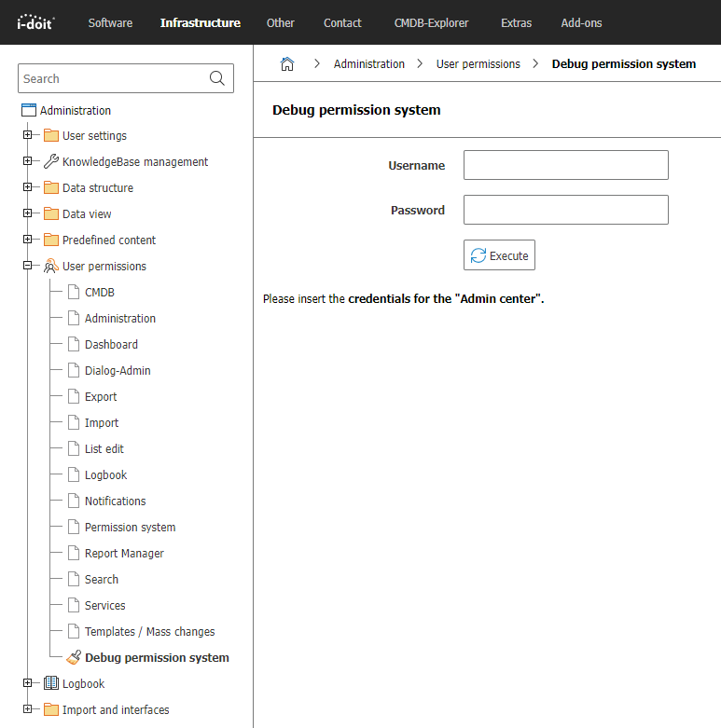
Task: Select the CMDB tree entry
Action: click(100, 293)
